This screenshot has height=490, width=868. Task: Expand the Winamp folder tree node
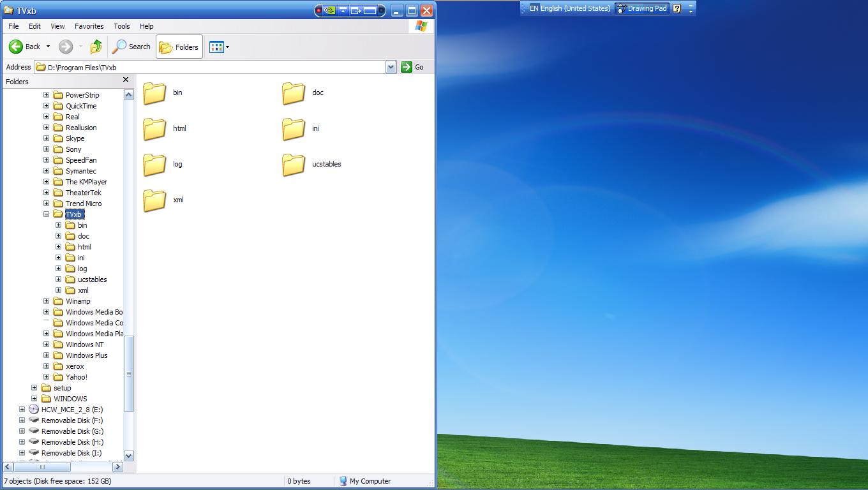point(46,301)
